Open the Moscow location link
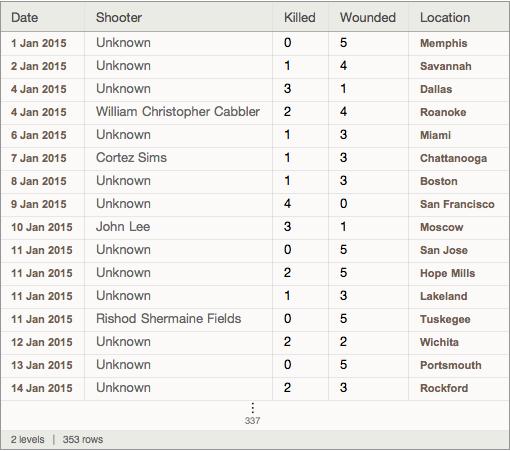Image resolution: width=510 pixels, height=451 pixels. coord(442,227)
